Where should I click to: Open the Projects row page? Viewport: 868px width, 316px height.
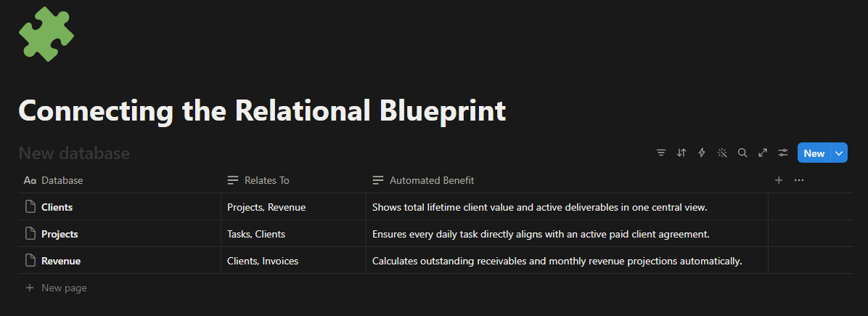(x=60, y=234)
